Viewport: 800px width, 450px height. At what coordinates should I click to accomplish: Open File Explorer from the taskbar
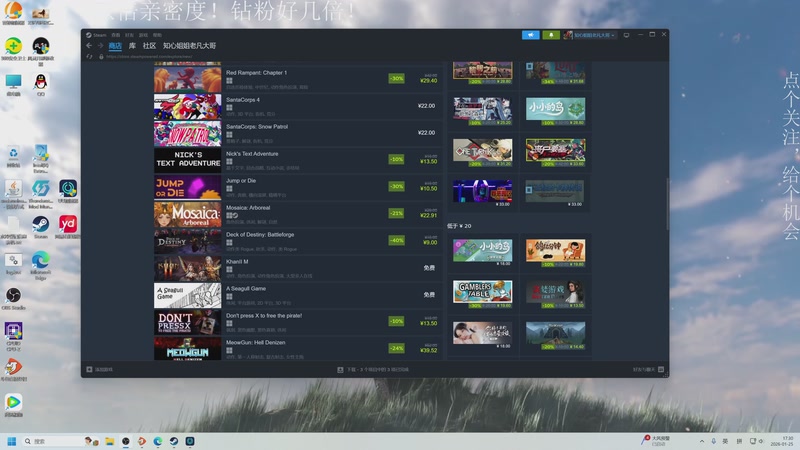click(x=109, y=441)
